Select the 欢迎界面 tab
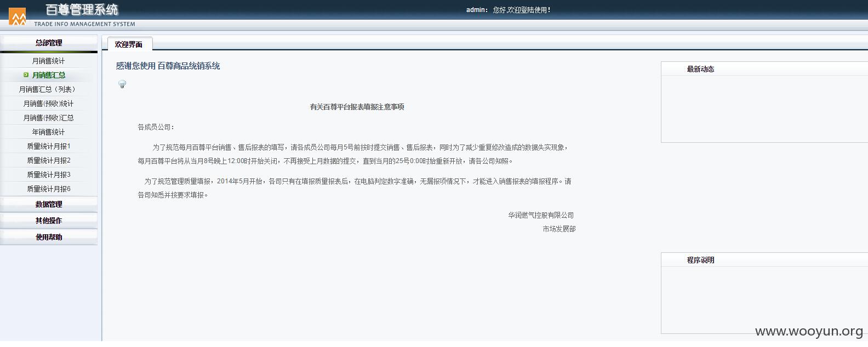 pos(129,44)
